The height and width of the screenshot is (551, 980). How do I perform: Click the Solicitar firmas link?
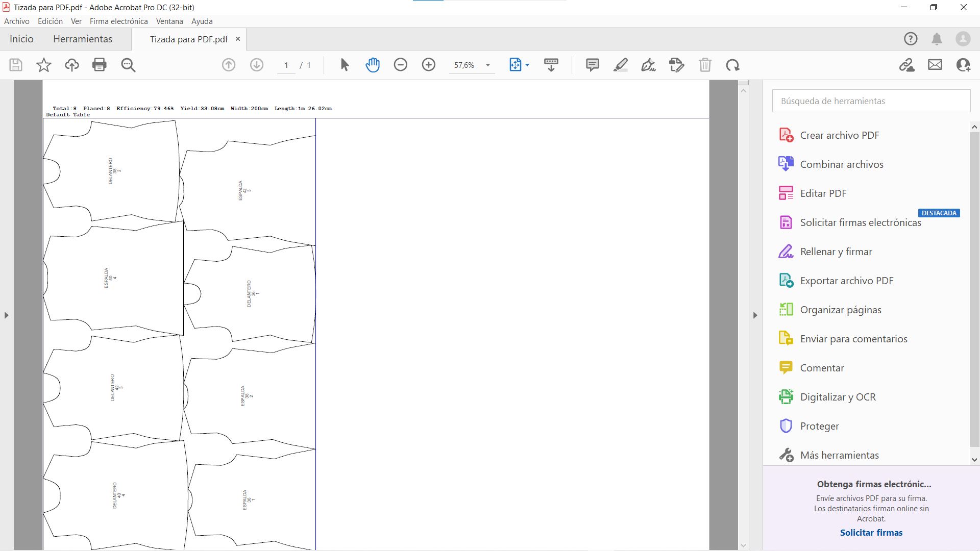click(871, 533)
